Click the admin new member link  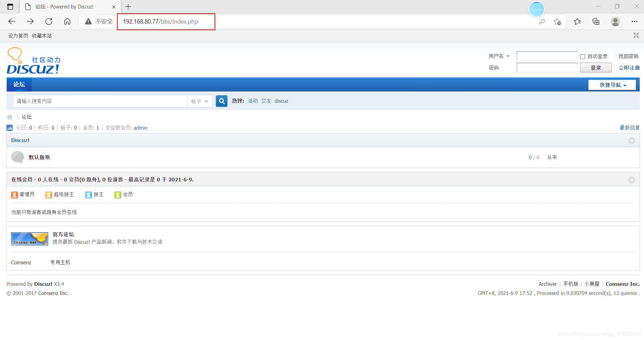click(141, 128)
